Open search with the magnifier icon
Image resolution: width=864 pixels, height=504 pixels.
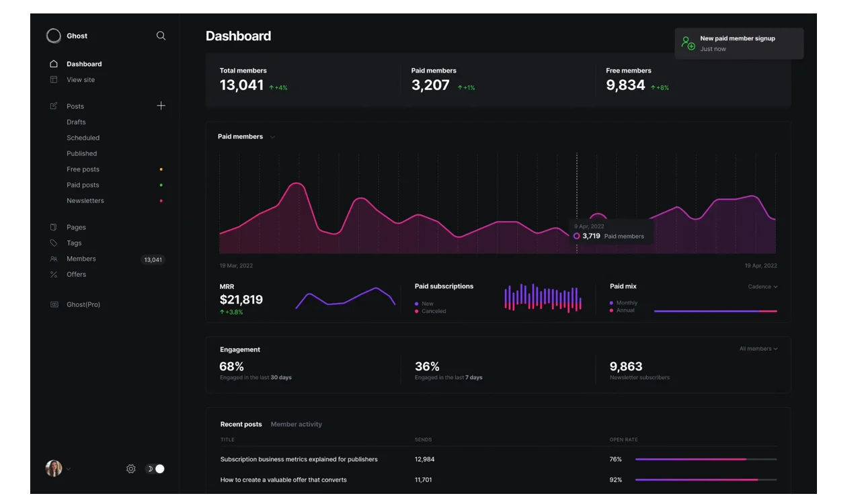161,36
